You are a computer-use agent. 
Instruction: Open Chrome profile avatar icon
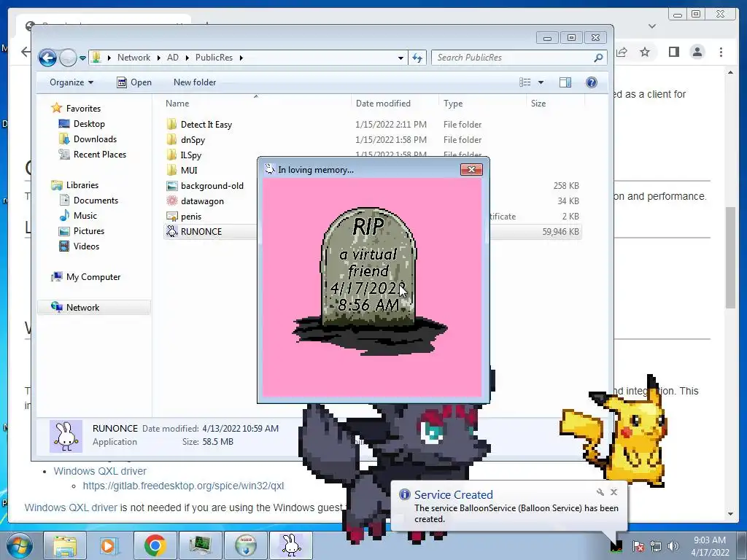(697, 52)
